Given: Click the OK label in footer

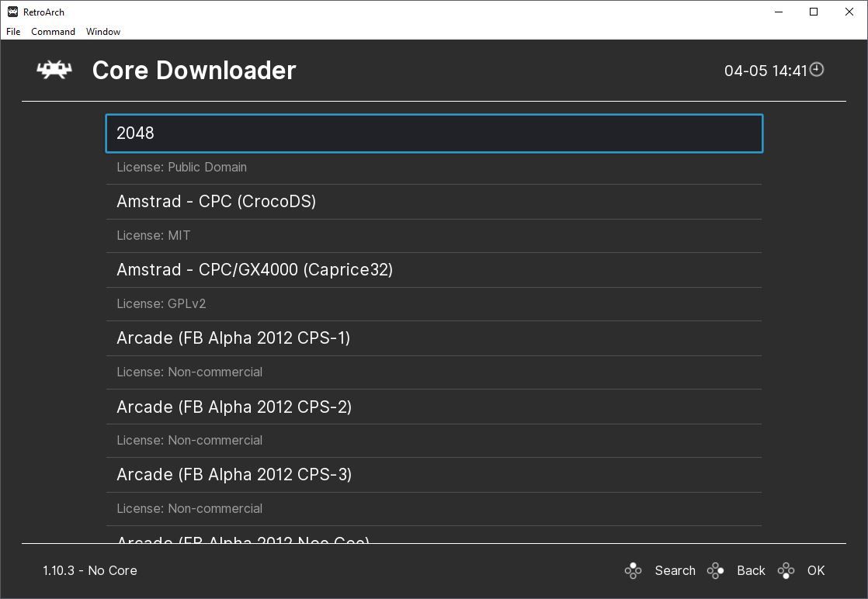Looking at the screenshot, I should pyautogui.click(x=816, y=570).
